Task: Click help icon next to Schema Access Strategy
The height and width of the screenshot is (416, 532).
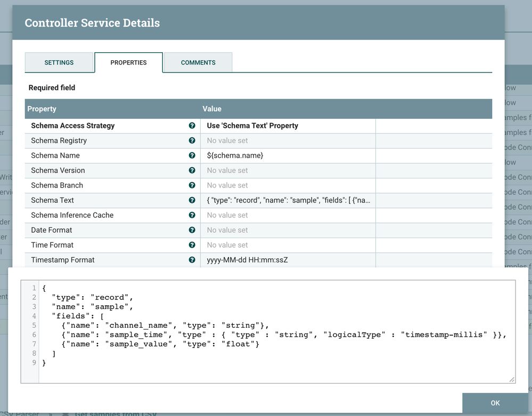Action: (192, 126)
